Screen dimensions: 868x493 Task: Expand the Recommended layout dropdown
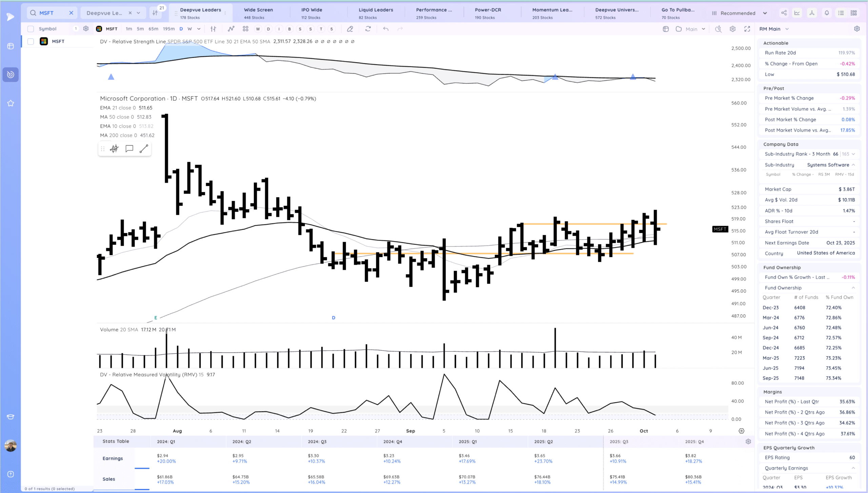click(x=765, y=13)
